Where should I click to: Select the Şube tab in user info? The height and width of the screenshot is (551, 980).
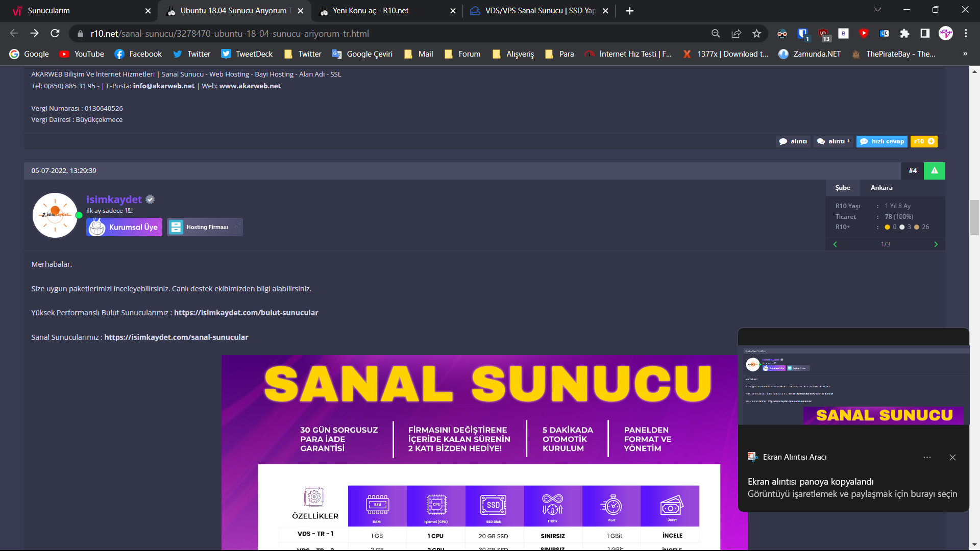[x=843, y=188]
